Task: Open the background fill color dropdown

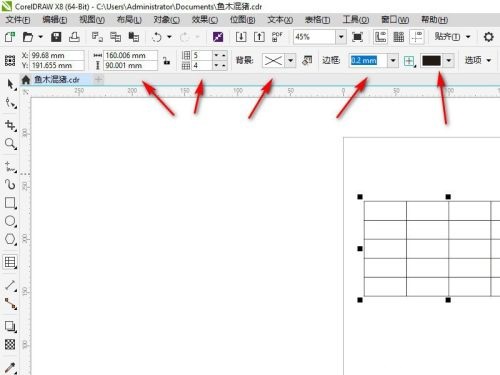Action: pos(291,61)
